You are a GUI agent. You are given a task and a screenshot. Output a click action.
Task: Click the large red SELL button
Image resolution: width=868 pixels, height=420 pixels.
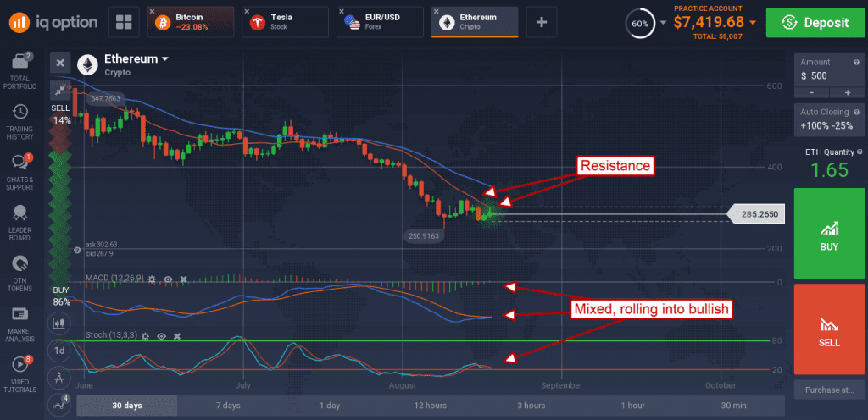(x=829, y=329)
